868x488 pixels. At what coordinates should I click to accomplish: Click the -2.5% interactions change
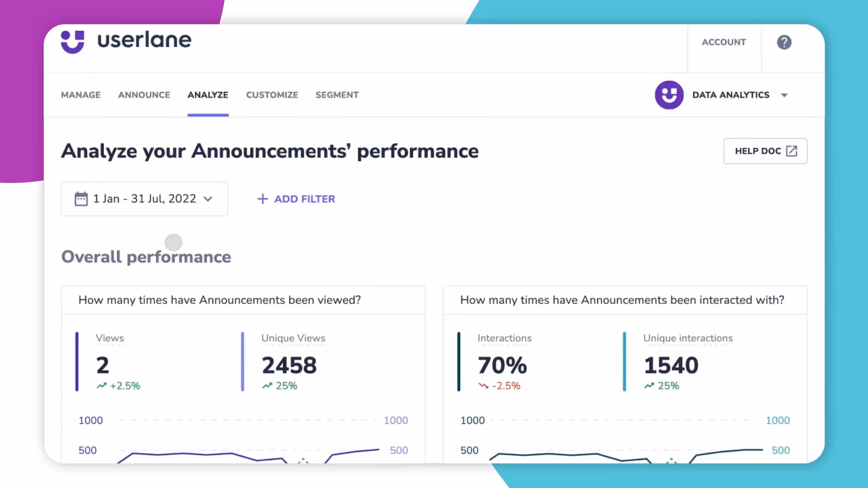pyautogui.click(x=506, y=386)
